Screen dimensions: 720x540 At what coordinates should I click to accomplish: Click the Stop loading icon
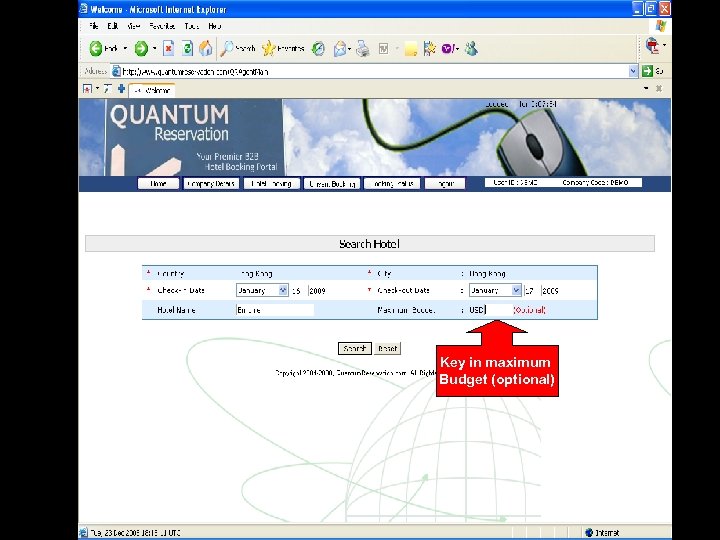coord(169,48)
